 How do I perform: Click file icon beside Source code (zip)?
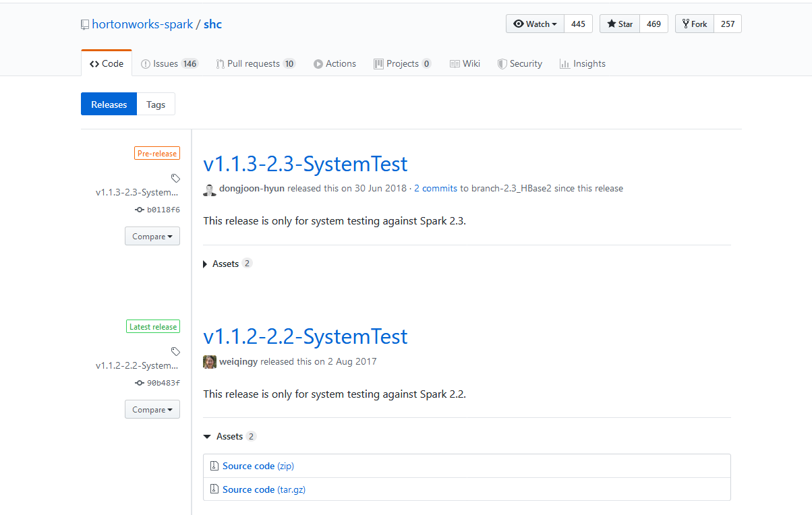click(214, 466)
